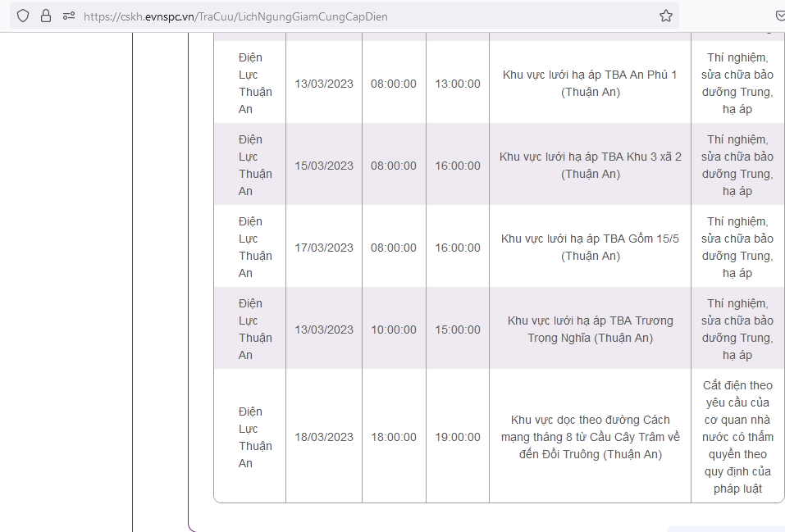The width and height of the screenshot is (785, 532).
Task: Select date 17/03/2023 cell
Action: tap(324, 248)
